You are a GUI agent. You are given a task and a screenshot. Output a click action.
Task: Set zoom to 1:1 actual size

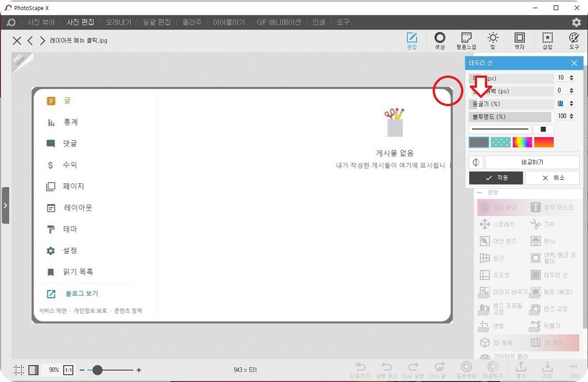68,370
